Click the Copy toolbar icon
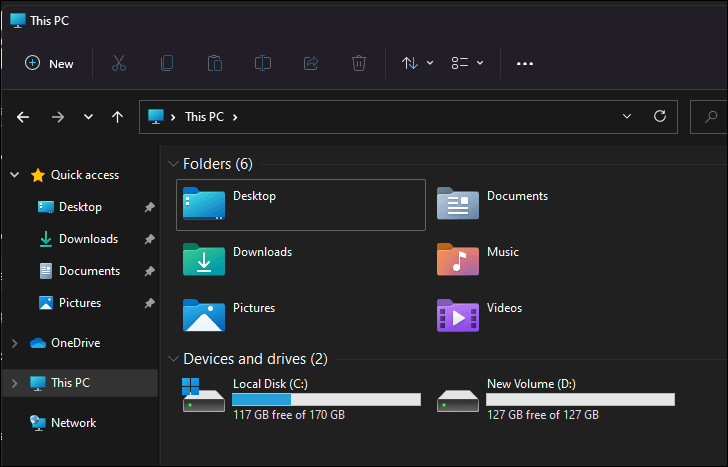 pos(167,63)
